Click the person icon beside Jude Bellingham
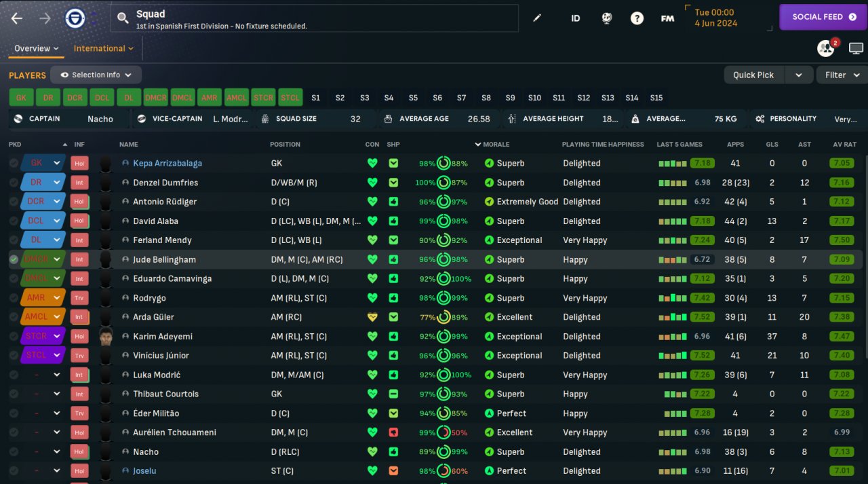The image size is (868, 484). 125,259
